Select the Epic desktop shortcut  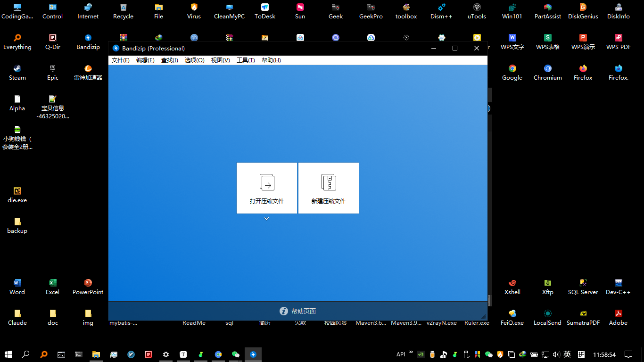click(x=53, y=72)
